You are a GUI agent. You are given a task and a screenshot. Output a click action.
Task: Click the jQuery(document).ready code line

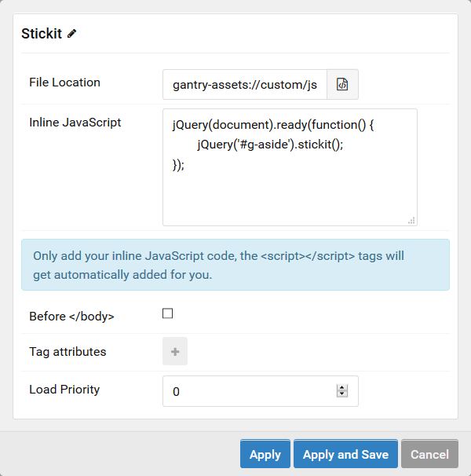(273, 125)
